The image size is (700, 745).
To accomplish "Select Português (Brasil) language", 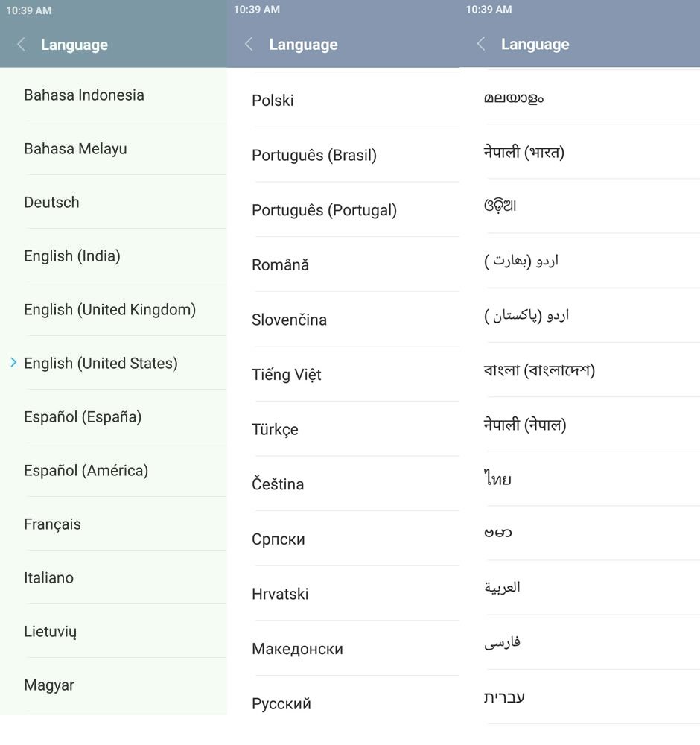I will (x=314, y=156).
